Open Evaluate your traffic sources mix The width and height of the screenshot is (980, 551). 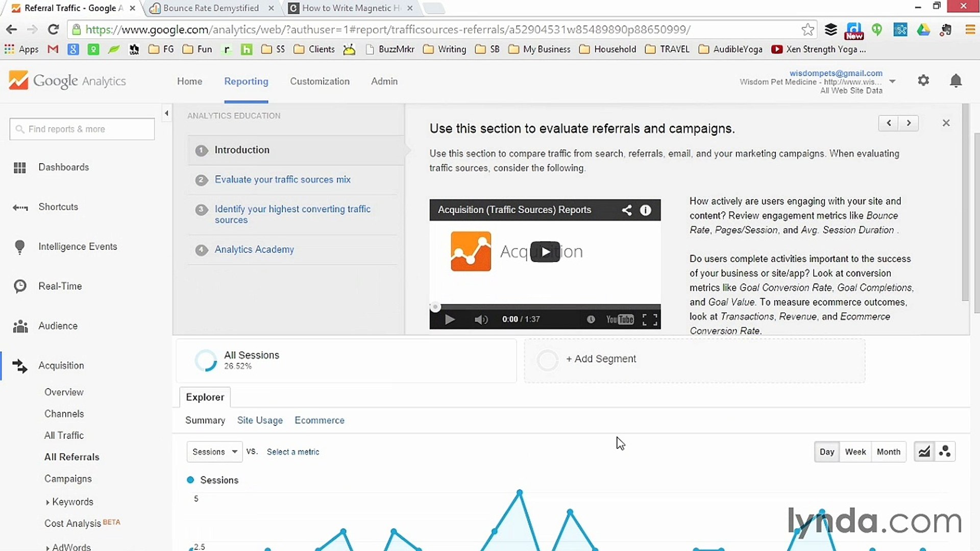point(282,180)
